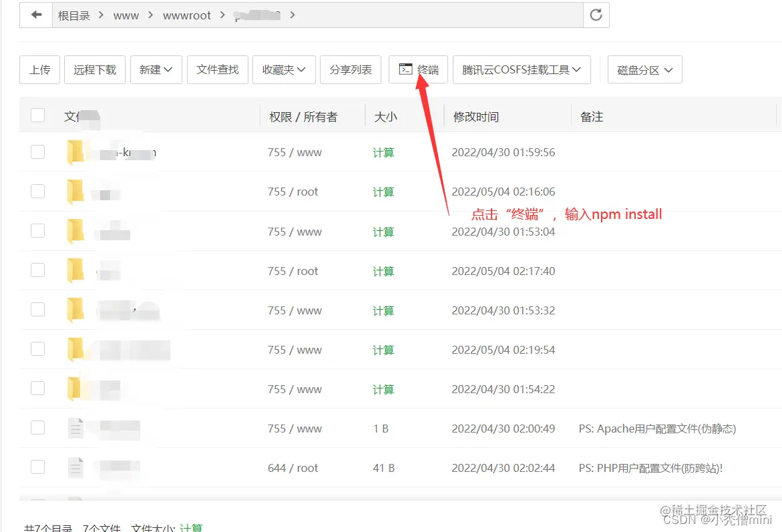Click permission 644 / root cell

coord(292,468)
